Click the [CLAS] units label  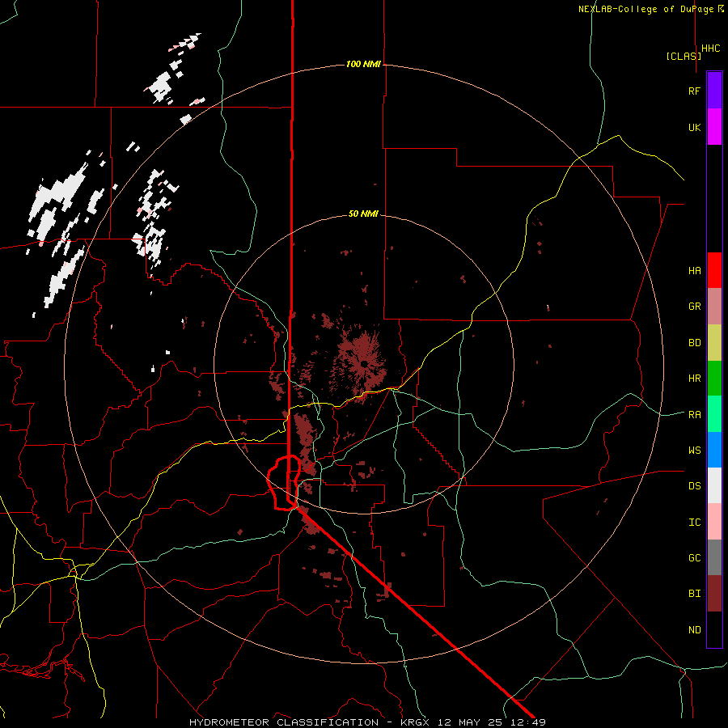pyautogui.click(x=684, y=56)
